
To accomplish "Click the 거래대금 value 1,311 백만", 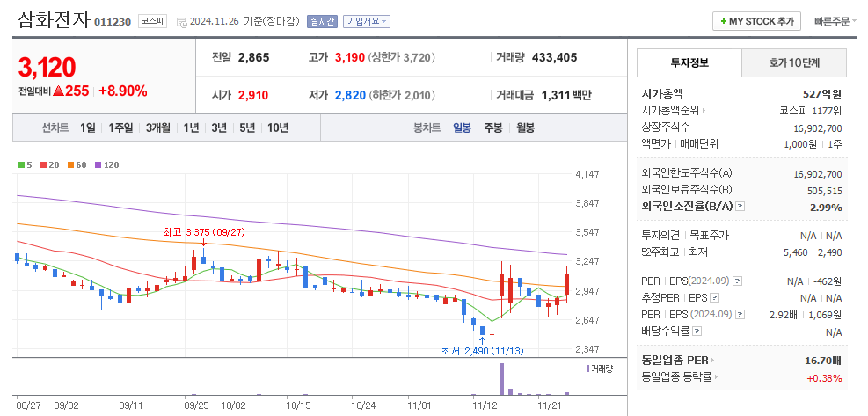I will [566, 95].
